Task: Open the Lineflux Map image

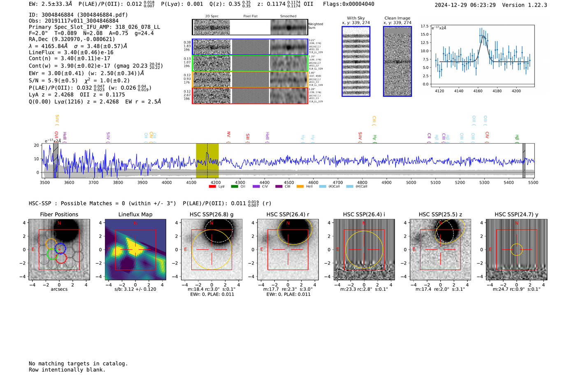Action: pyautogui.click(x=135, y=250)
